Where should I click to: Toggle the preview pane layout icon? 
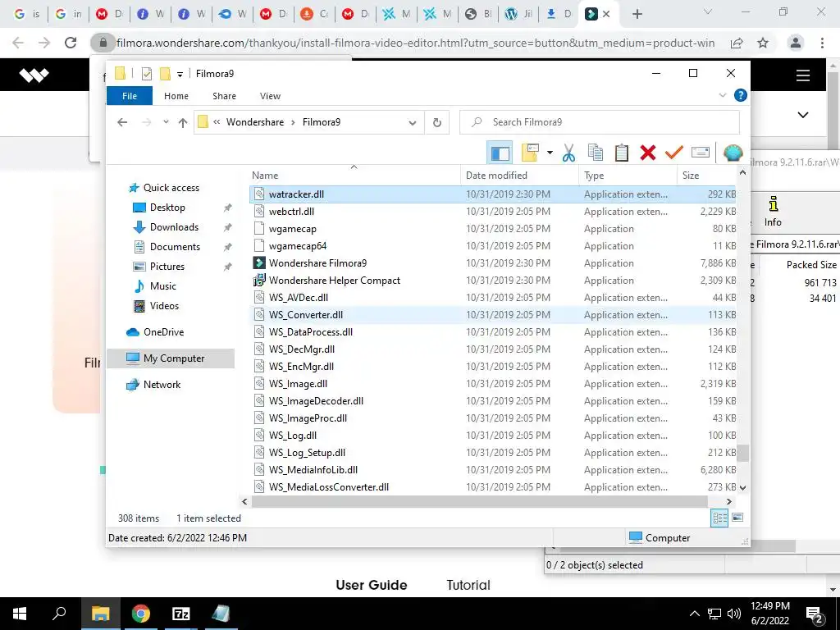[x=500, y=153]
